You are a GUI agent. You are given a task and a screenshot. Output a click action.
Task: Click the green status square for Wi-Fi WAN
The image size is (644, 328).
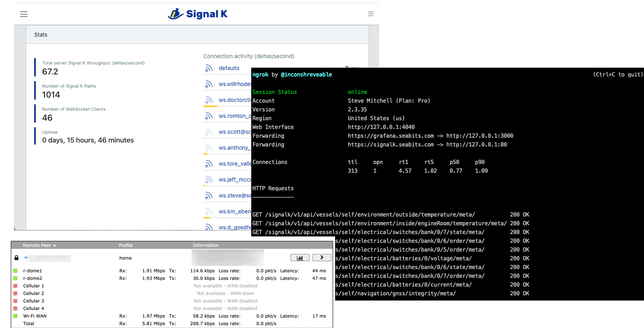(x=16, y=316)
